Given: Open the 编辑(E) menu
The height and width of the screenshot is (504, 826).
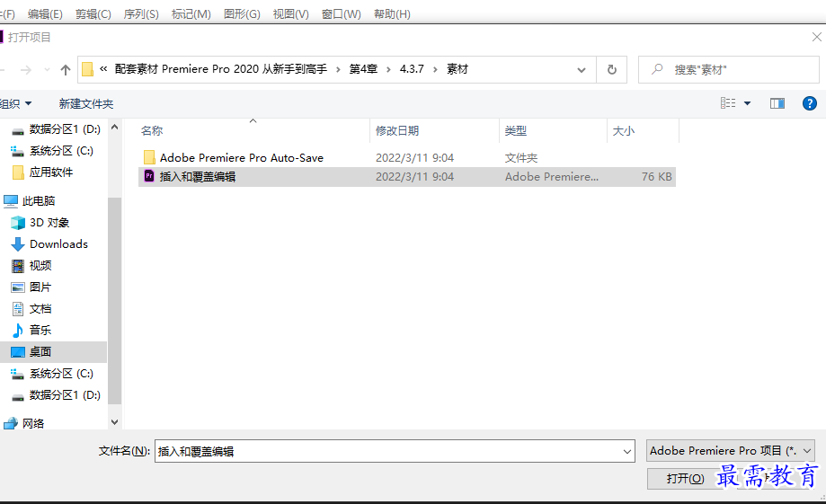Looking at the screenshot, I should click(45, 14).
